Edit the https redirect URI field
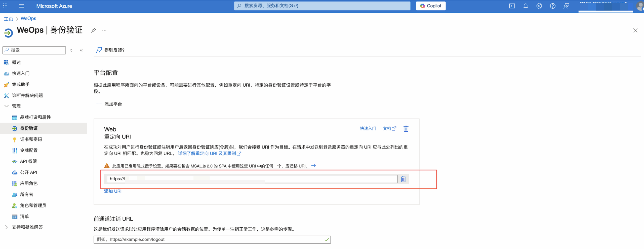This screenshot has width=644, height=249. (x=252, y=179)
